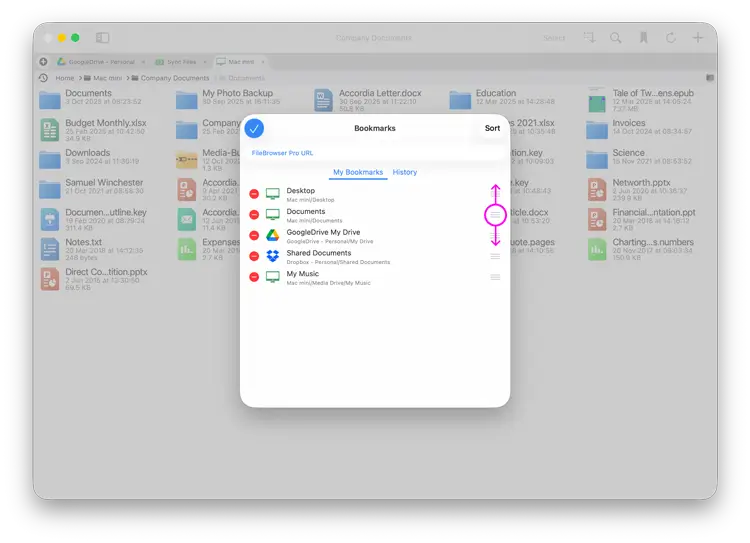The image size is (750, 543).
Task: Delete the Desktop bookmark using red minus
Action: tap(254, 194)
